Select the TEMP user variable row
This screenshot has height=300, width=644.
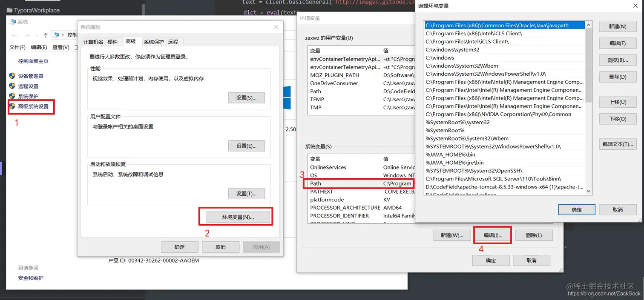coord(361,99)
